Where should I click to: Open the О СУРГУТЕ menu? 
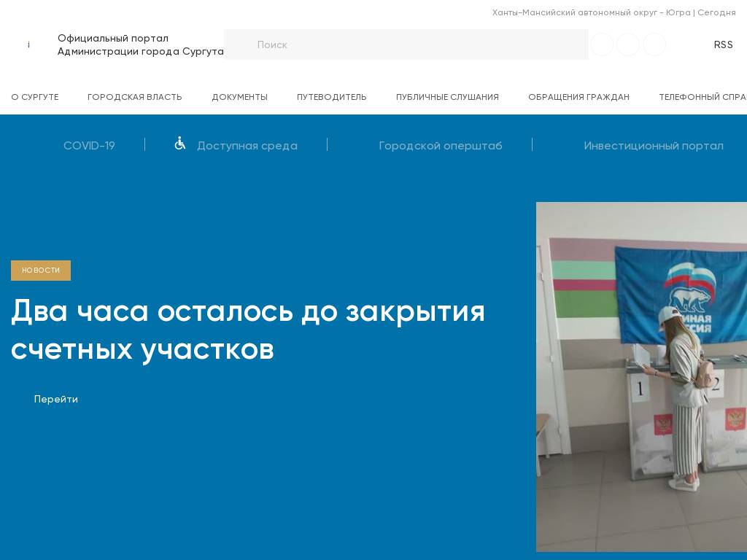pyautogui.click(x=35, y=97)
